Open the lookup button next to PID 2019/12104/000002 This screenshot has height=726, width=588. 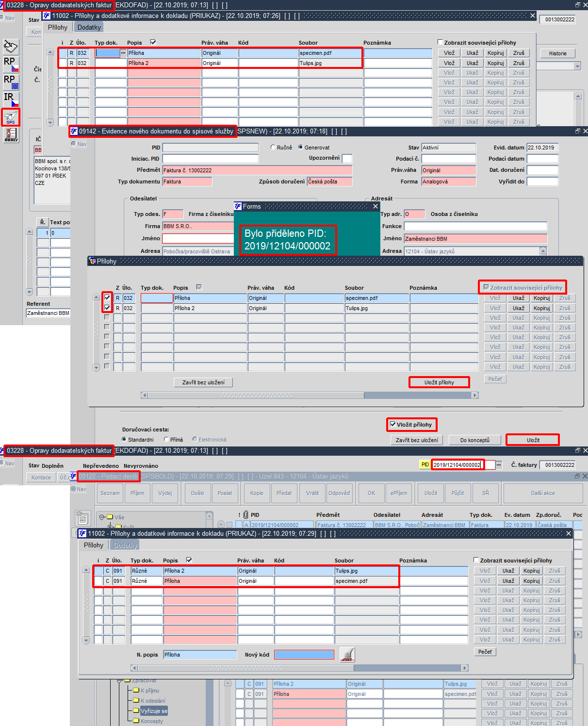(499, 465)
